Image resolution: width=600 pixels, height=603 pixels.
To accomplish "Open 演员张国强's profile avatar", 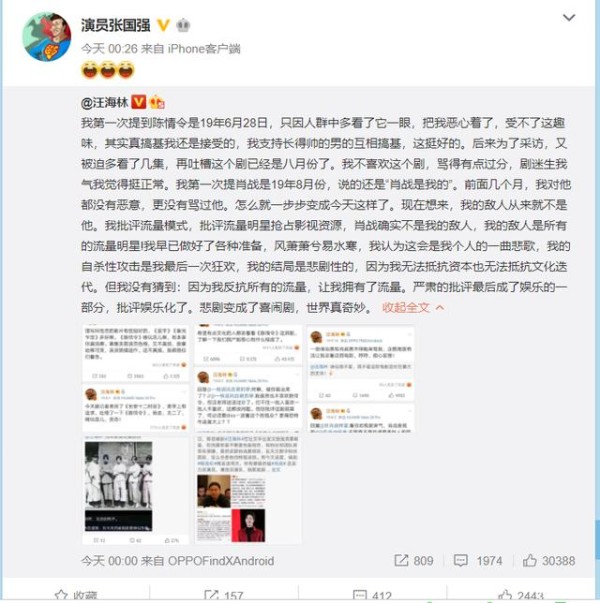I will [47, 37].
